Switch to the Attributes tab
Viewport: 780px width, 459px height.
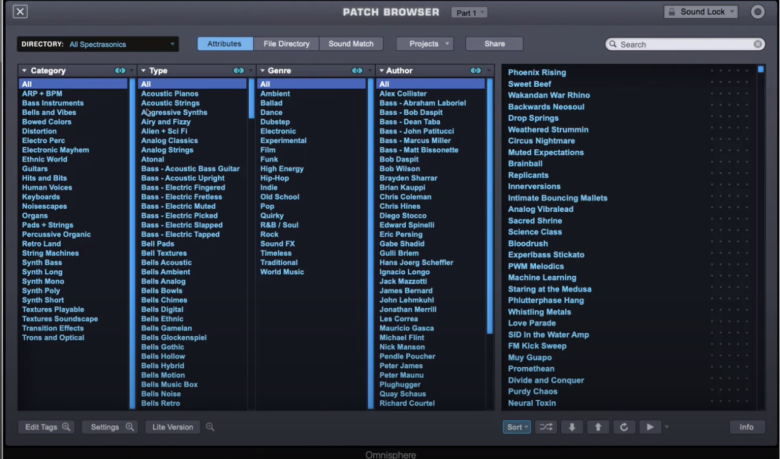pos(225,44)
